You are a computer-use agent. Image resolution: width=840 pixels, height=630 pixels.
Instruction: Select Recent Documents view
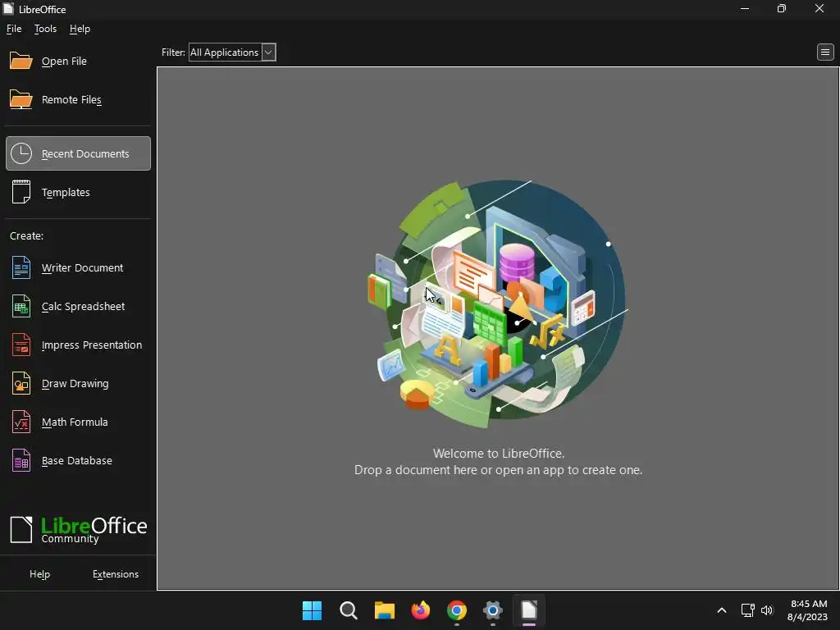tap(78, 153)
